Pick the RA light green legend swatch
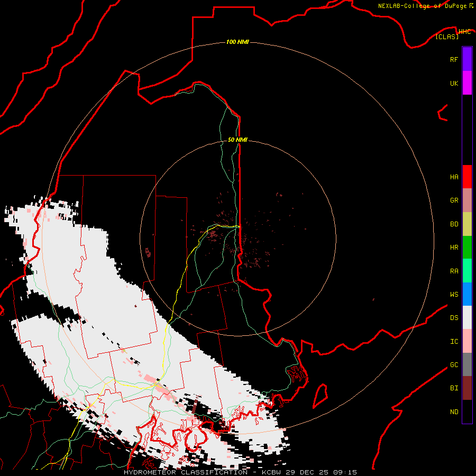 pos(467,271)
